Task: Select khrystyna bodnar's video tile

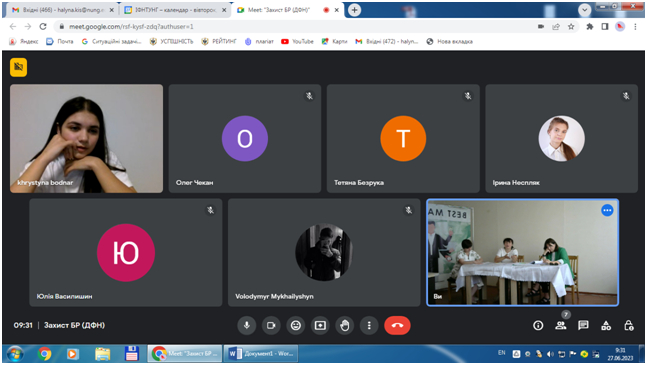Action: (x=86, y=139)
